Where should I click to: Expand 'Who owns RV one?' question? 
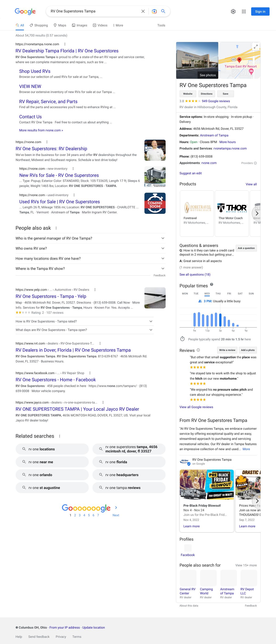163,249
